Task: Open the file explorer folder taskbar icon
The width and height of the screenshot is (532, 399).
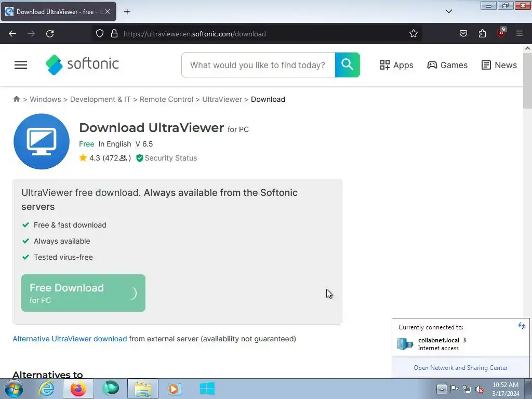Action: (143, 389)
